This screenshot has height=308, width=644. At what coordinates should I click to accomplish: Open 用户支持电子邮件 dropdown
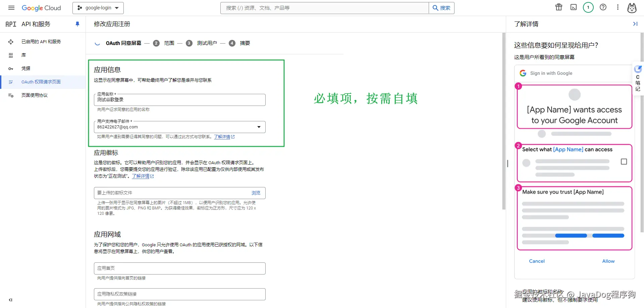[179, 127]
